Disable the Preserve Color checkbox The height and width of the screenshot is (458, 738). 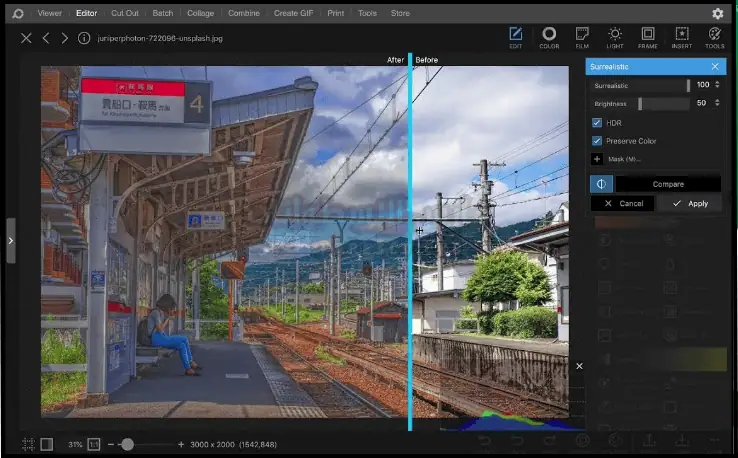click(x=597, y=141)
